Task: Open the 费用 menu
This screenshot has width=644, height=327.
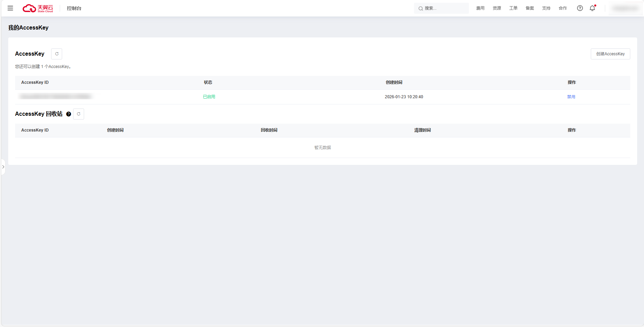Action: pyautogui.click(x=480, y=8)
